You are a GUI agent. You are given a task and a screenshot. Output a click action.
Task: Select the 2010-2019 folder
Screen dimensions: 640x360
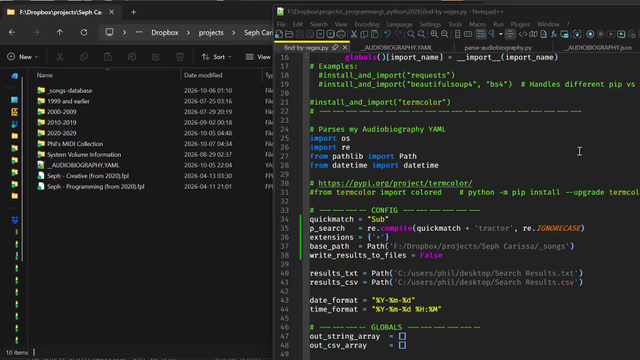click(61, 122)
